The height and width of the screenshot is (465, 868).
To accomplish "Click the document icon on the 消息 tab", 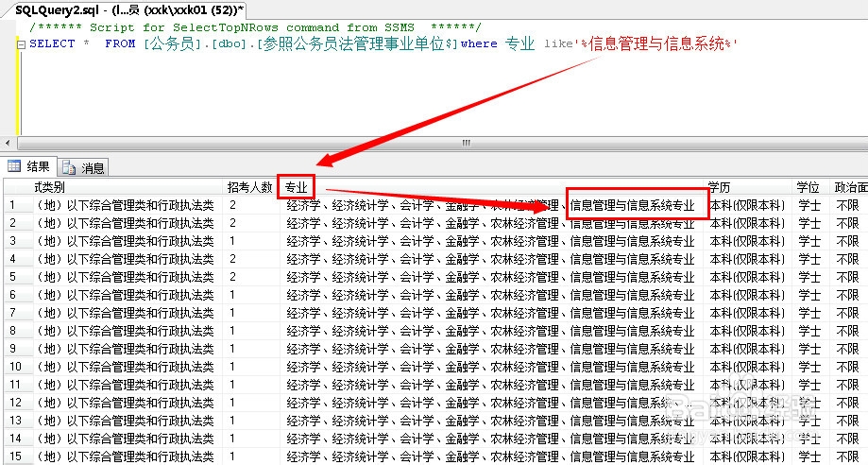I will 69,167.
